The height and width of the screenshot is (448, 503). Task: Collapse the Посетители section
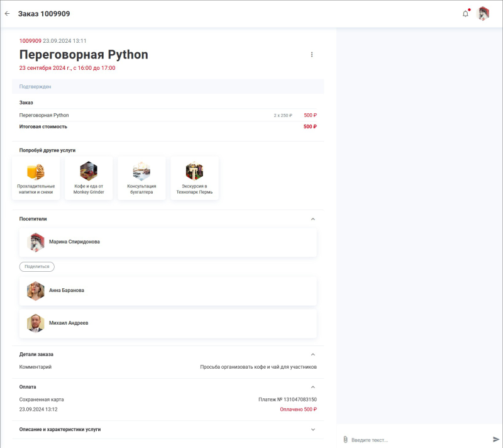coord(314,218)
